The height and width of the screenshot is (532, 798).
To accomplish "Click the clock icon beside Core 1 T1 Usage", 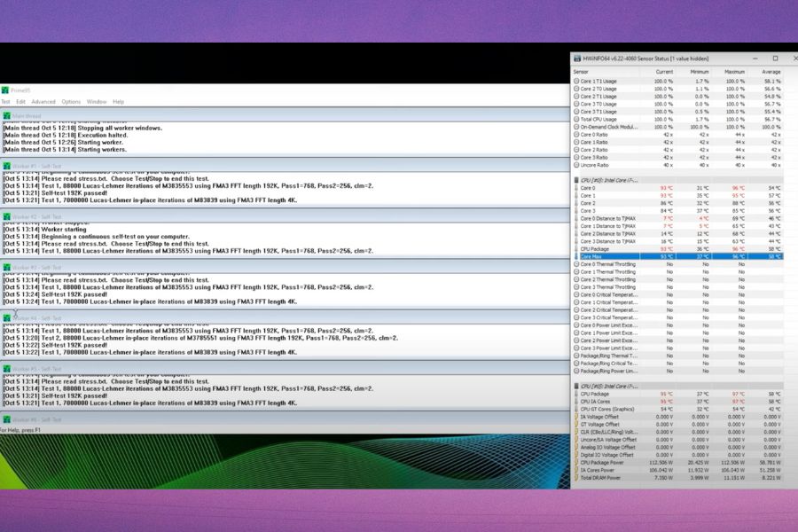I will (576, 81).
